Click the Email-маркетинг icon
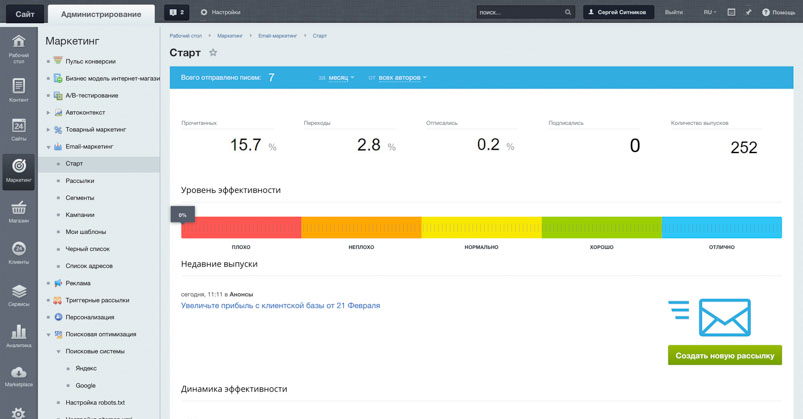Screen dimensions: 803x419 click(58, 146)
